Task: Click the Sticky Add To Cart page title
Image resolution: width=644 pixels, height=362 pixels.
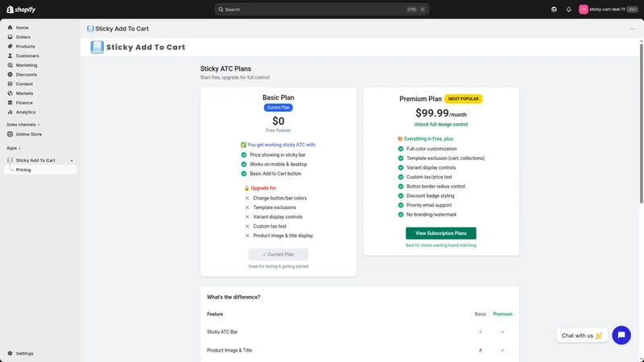Action: tap(122, 29)
